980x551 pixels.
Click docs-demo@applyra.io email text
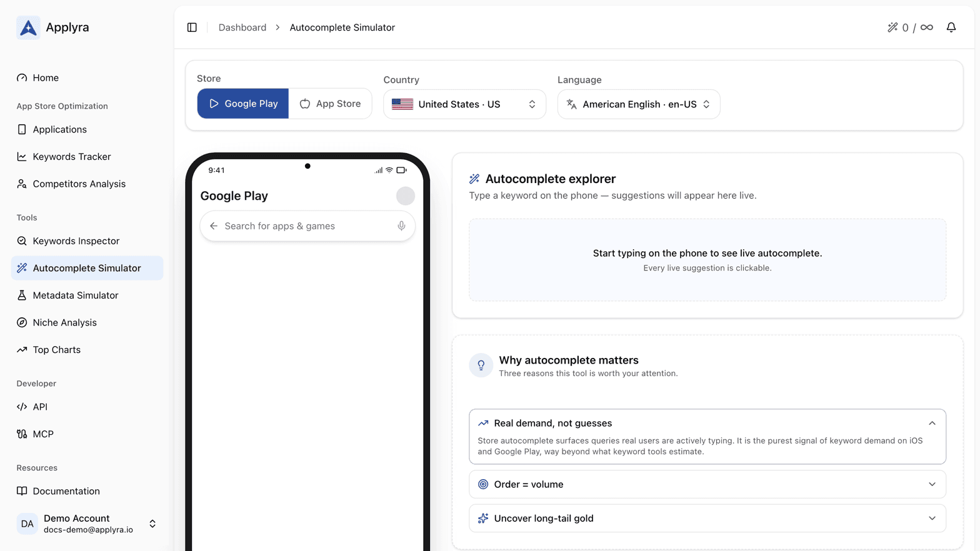pyautogui.click(x=88, y=530)
